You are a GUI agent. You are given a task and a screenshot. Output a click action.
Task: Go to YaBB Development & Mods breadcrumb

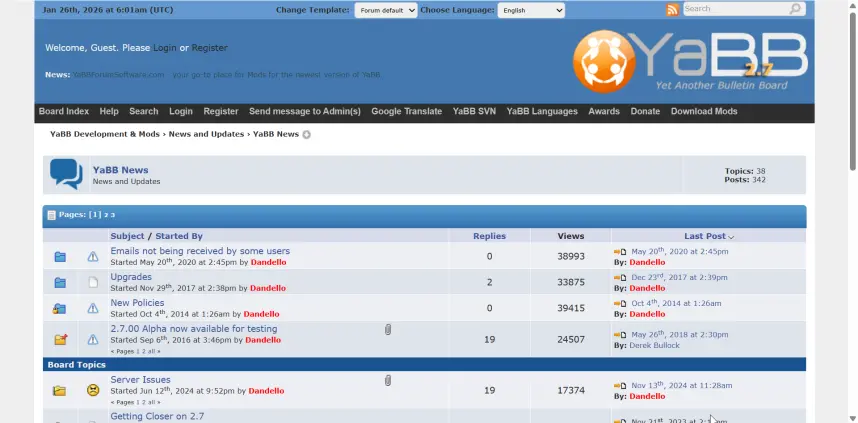[x=105, y=134]
